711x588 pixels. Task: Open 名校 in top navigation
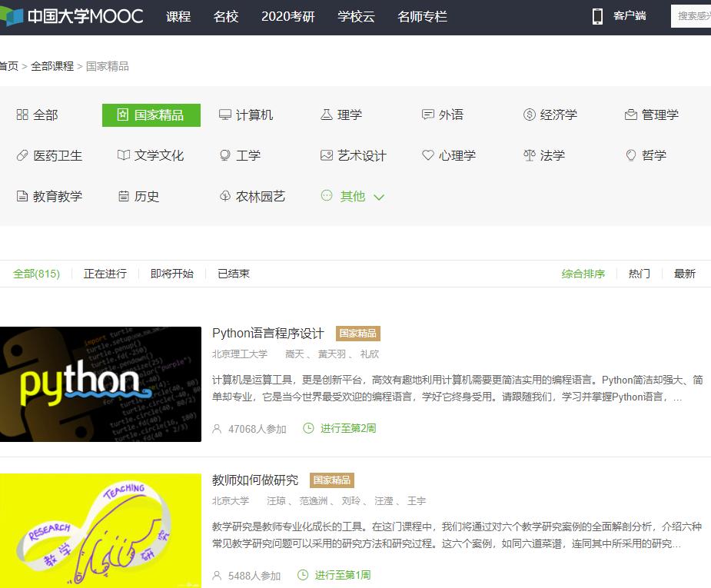click(x=226, y=16)
